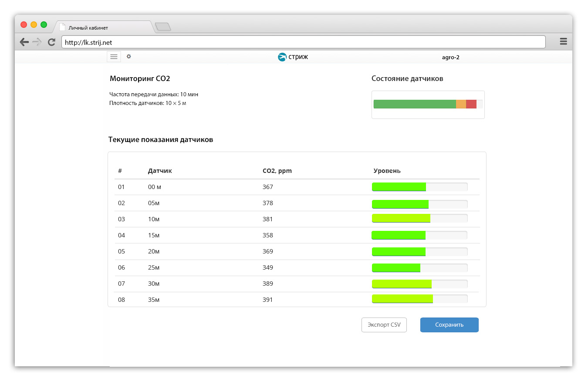Click sensor name 35м
The width and height of the screenshot is (588, 392).
[154, 300]
